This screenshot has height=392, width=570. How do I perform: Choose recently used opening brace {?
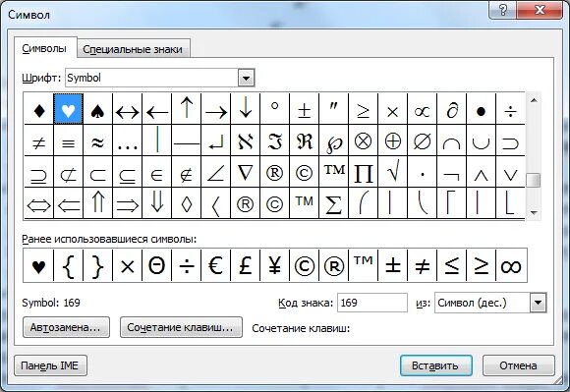coord(69,265)
